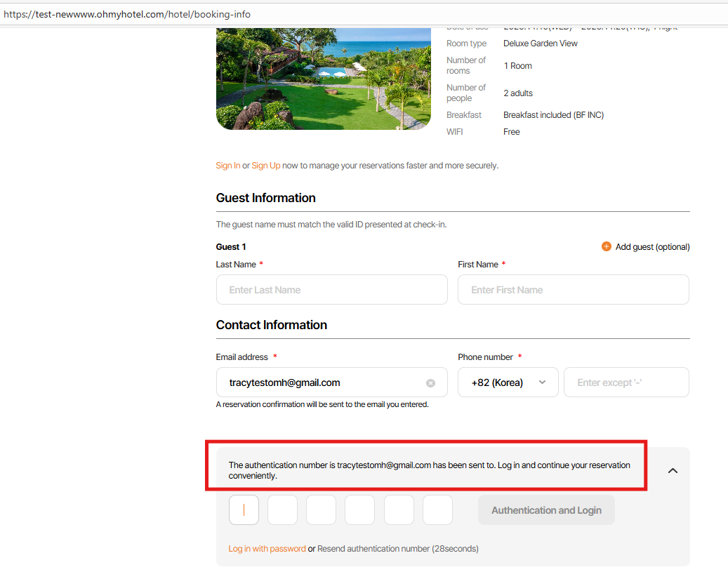Open the +82 (Korea) country code dropdown
Screen dimensions: 728x579
pyautogui.click(x=508, y=382)
